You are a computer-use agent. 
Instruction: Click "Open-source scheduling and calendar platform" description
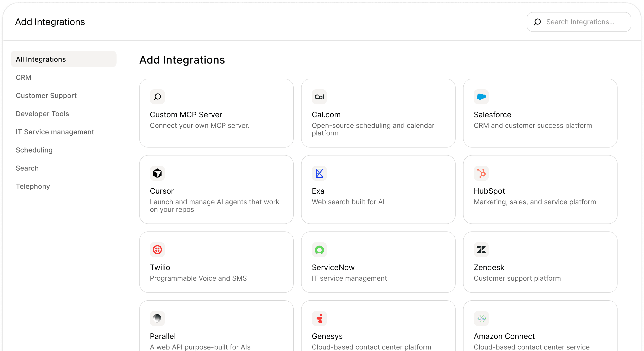click(x=373, y=129)
